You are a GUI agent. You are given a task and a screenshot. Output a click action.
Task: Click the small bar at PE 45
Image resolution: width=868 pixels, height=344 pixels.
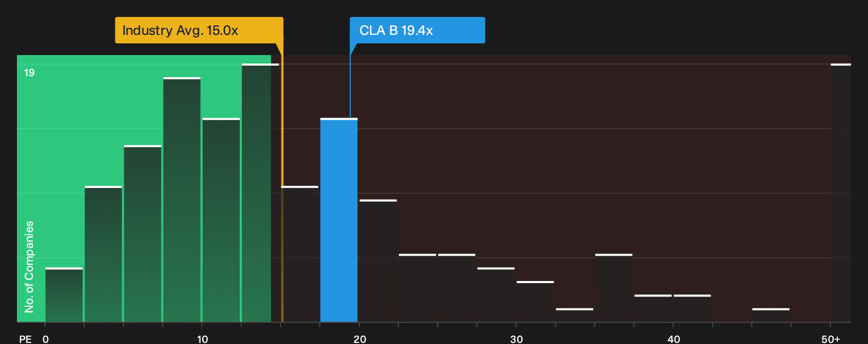pyautogui.click(x=771, y=315)
